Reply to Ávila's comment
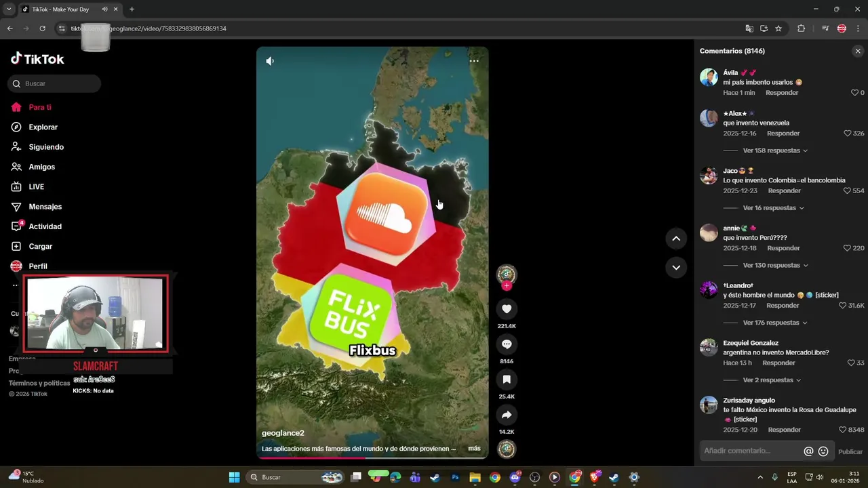 pyautogui.click(x=782, y=93)
